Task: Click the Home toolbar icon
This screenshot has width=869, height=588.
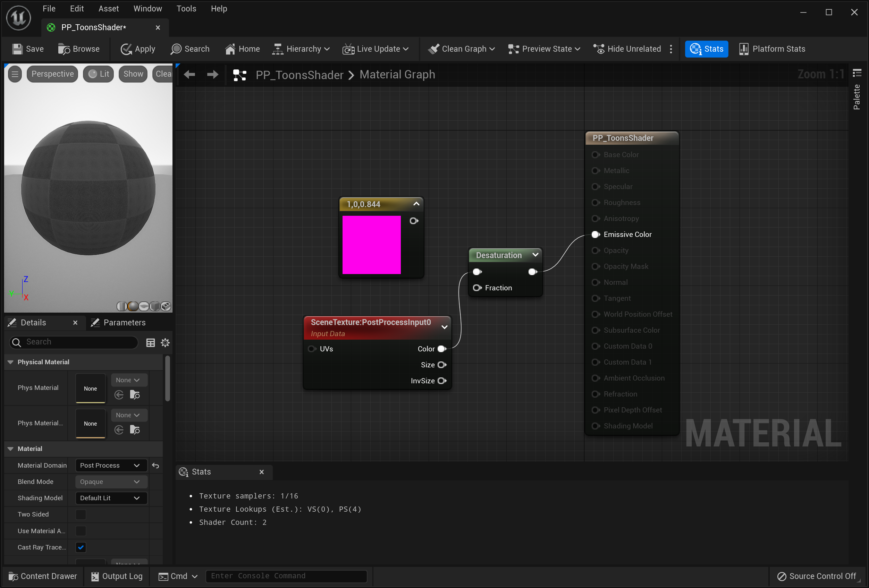Action: (230, 49)
